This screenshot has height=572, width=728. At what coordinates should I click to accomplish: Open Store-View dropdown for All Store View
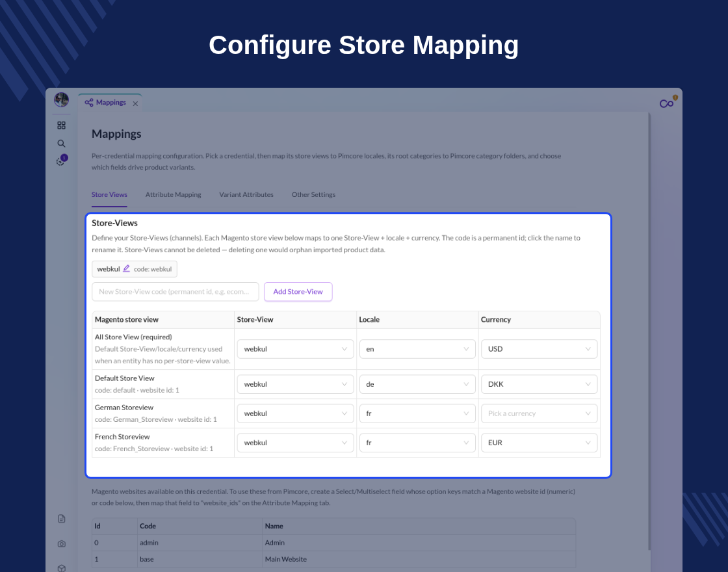coord(295,349)
